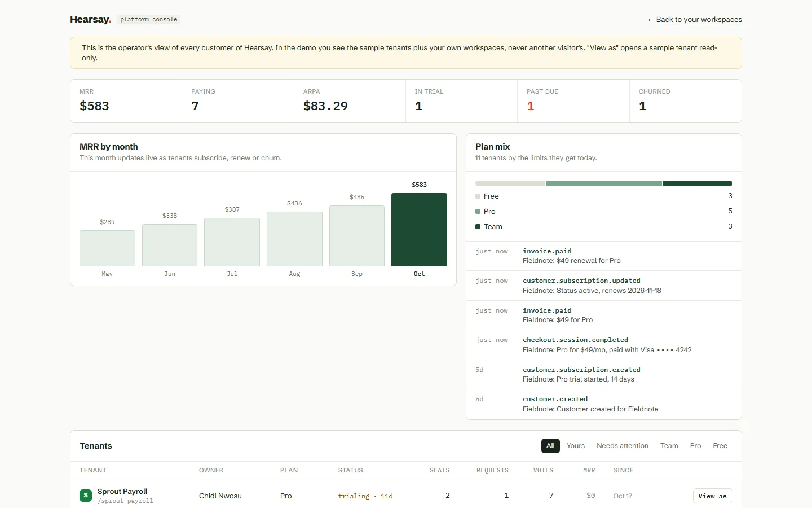Click the Sprout Payroll tenant name
812x508 pixels.
click(x=122, y=492)
